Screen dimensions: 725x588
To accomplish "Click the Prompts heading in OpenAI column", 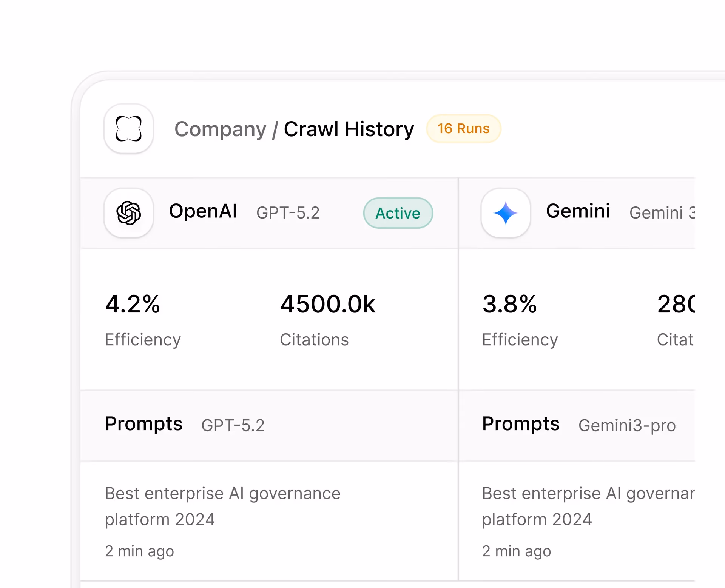I will pos(144,424).
